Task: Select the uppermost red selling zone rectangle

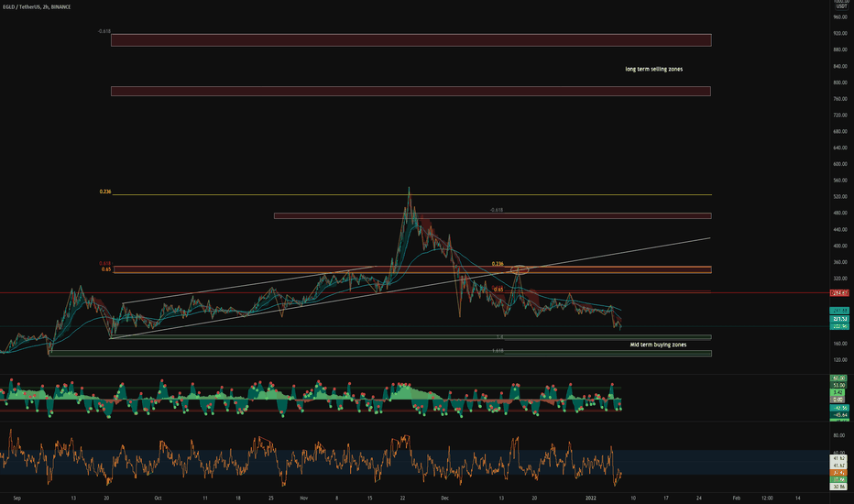Action: pos(411,39)
